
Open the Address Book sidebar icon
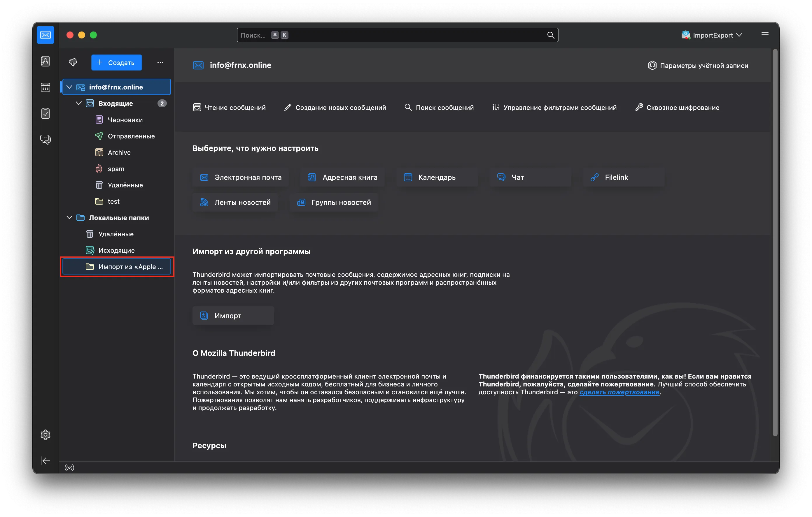(x=45, y=61)
